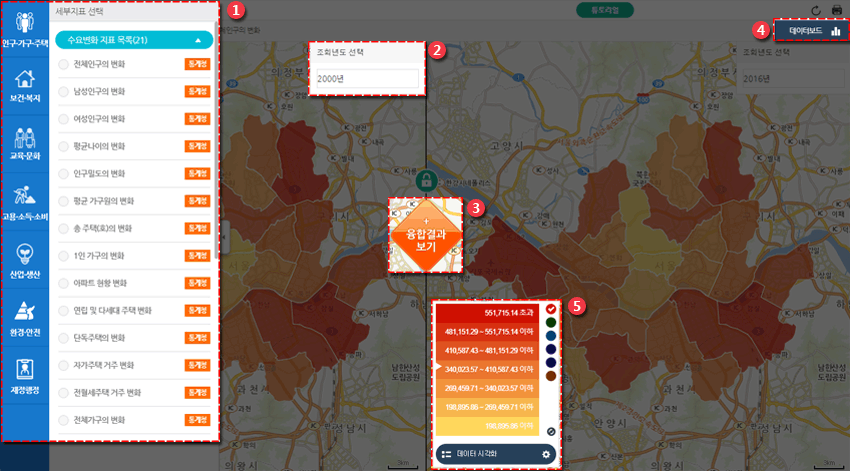Viewport: 850px width, 471px height.
Task: Click the 융합결과 보기 button
Action: 426,236
